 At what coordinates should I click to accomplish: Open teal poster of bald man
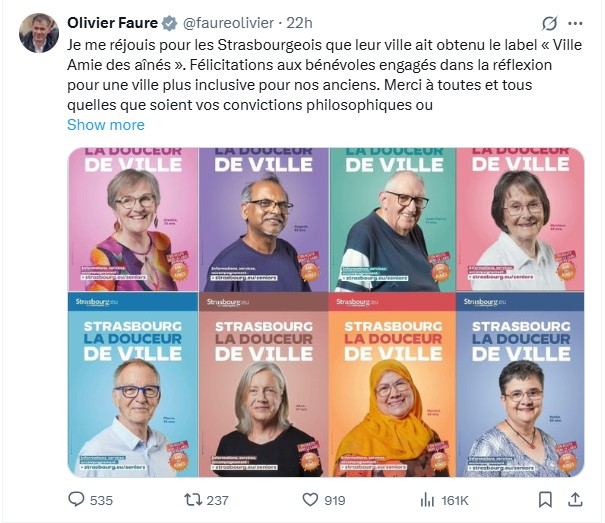pos(391,220)
